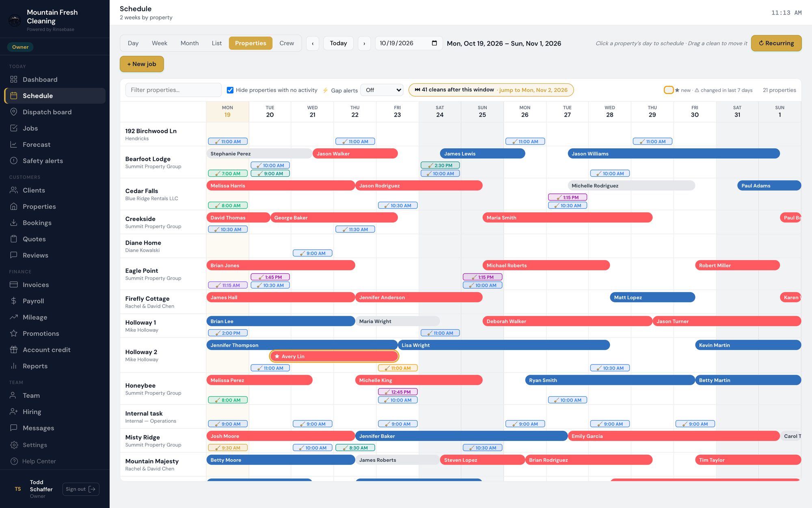Click the + New job button
Screen dimensions: 812x508
142,64
